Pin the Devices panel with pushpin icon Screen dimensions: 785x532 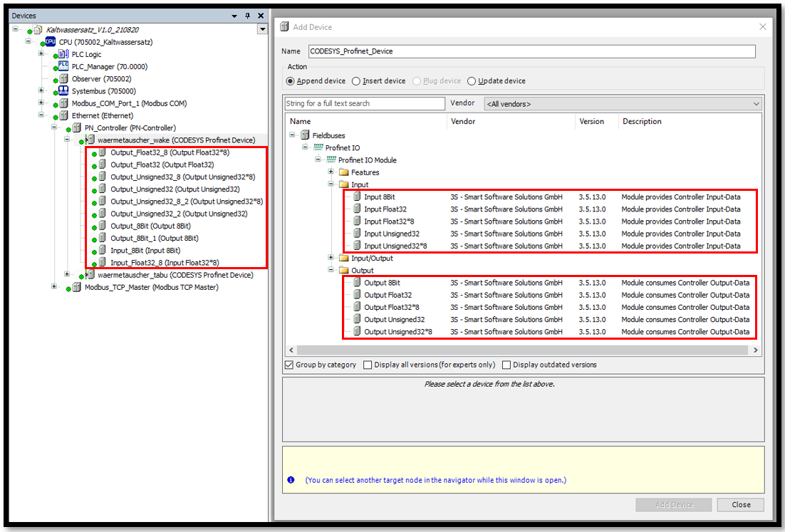click(x=247, y=16)
